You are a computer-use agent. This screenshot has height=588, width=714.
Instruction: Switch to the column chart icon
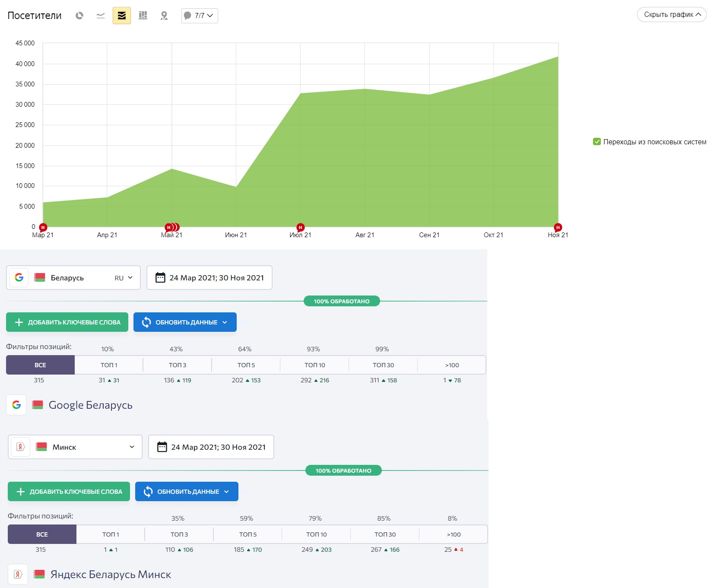pyautogui.click(x=143, y=16)
